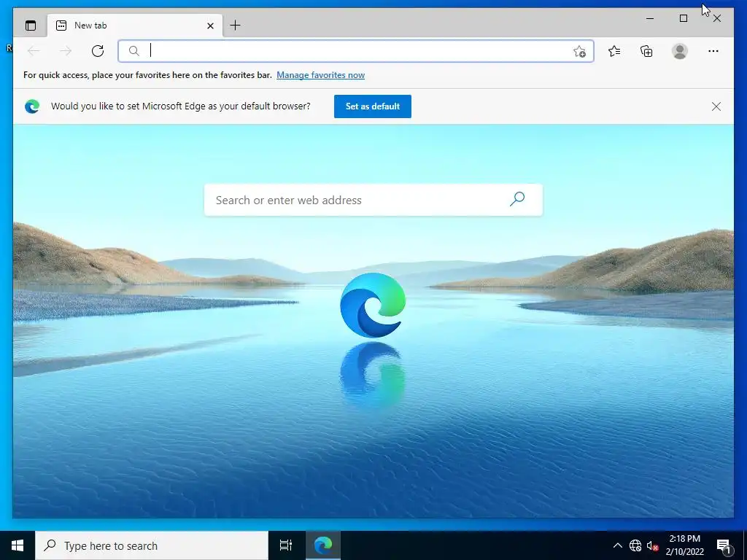747x560 pixels.
Task: Go back with the back arrow
Action: pyautogui.click(x=34, y=51)
